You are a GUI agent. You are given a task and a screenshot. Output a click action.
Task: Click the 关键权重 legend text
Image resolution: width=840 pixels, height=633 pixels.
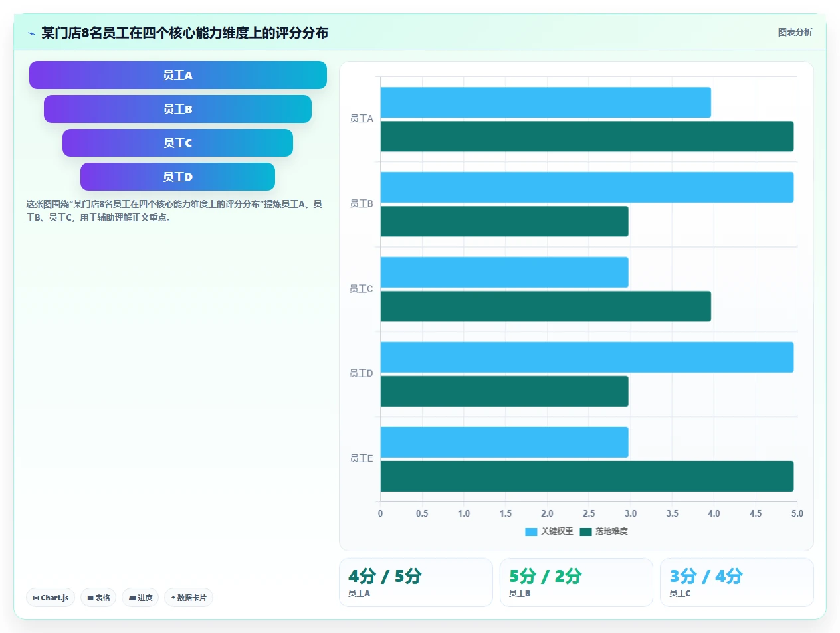(x=557, y=531)
